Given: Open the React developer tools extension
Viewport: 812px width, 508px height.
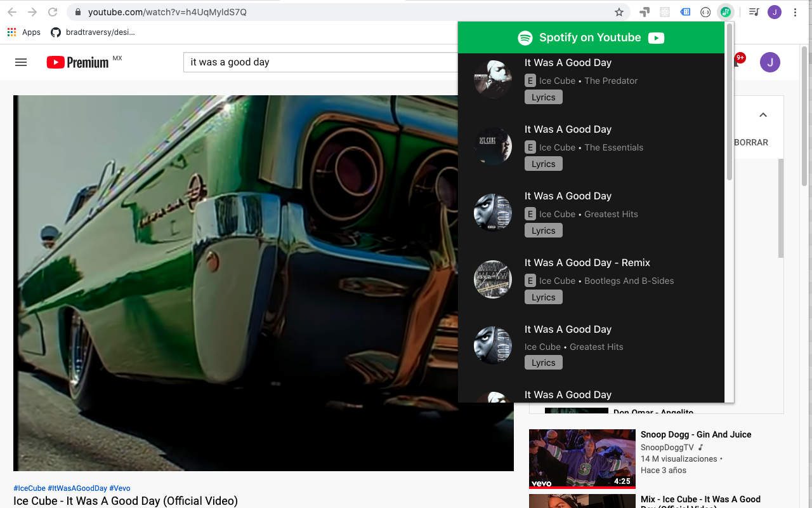Looking at the screenshot, I should [x=665, y=12].
